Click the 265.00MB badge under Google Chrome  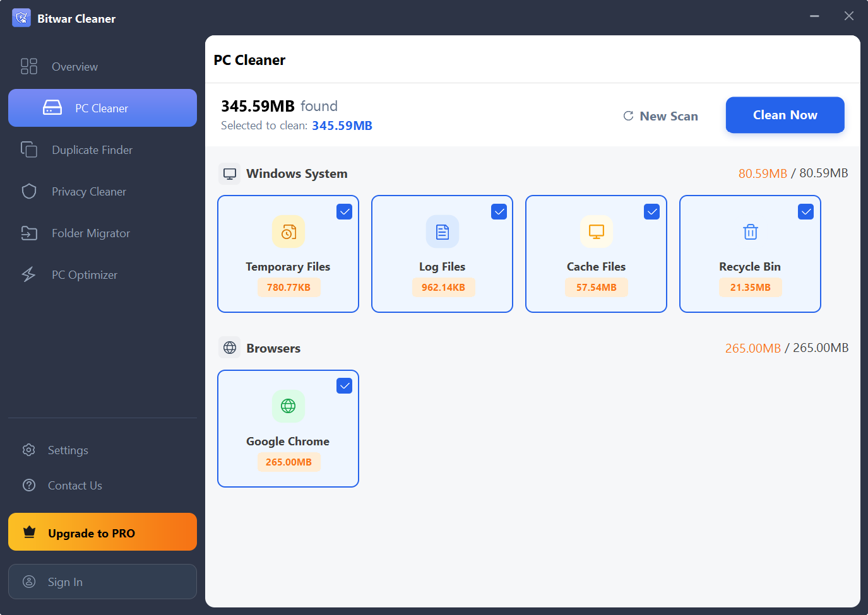tap(288, 462)
